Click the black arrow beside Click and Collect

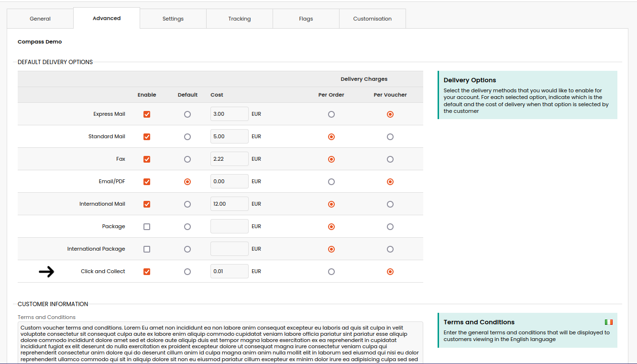point(46,272)
